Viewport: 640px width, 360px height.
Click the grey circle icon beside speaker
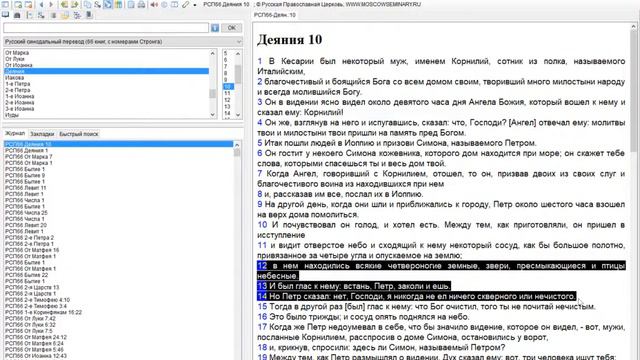164,4
